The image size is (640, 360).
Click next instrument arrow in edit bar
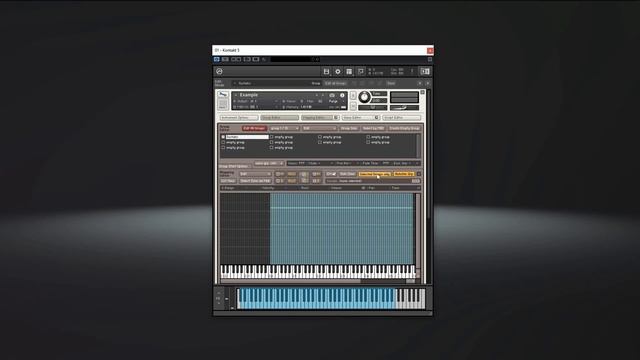428,83
